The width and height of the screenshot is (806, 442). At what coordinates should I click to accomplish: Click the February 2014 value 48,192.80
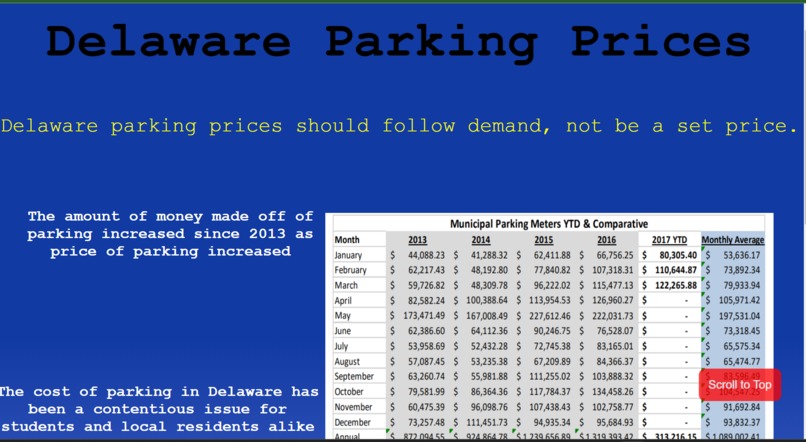(x=489, y=270)
